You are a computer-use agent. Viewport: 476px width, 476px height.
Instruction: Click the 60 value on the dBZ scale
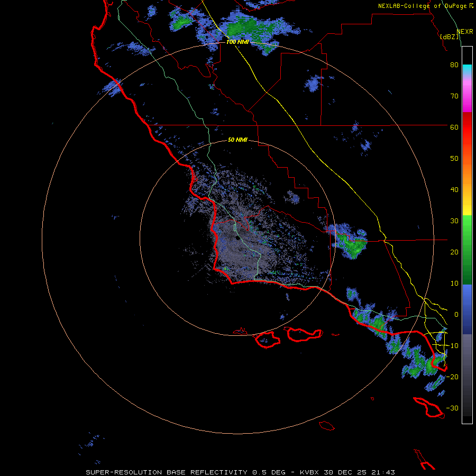(454, 127)
